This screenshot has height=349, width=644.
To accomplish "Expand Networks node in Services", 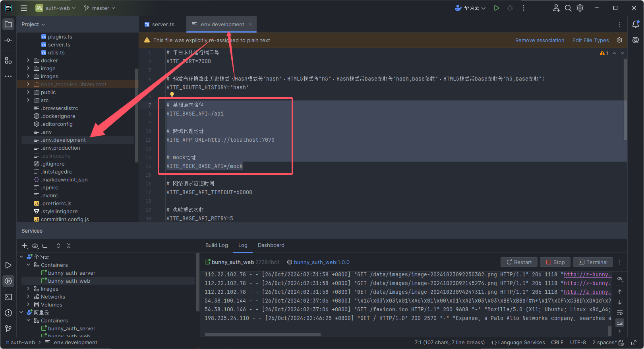I will 28,297.
